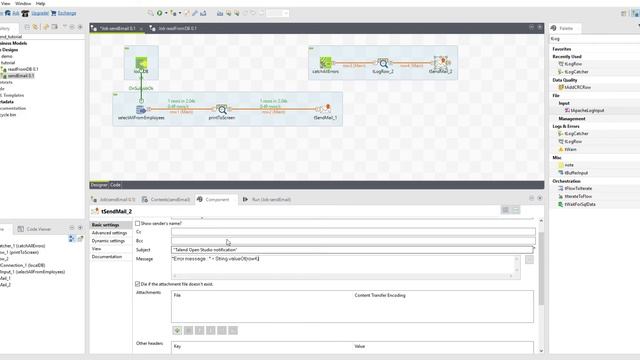
Task: Open the Run (Job sendEmail) tab
Action: coord(267,200)
